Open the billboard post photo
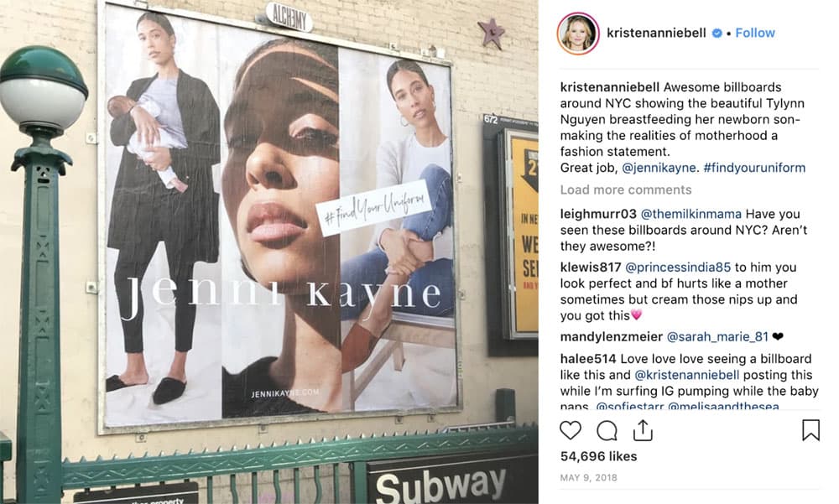The height and width of the screenshot is (504, 839). pyautogui.click(x=269, y=252)
